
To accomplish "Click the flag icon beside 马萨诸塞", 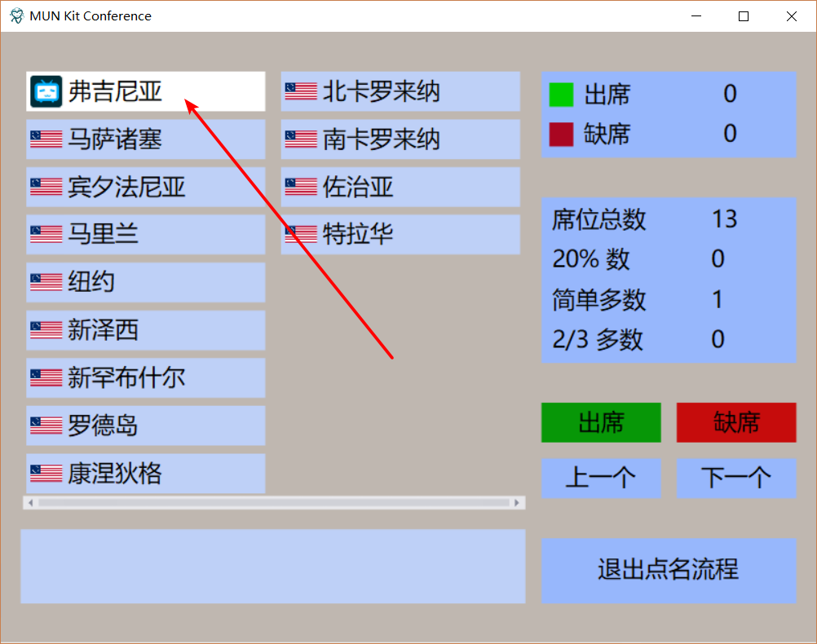I will (45, 139).
